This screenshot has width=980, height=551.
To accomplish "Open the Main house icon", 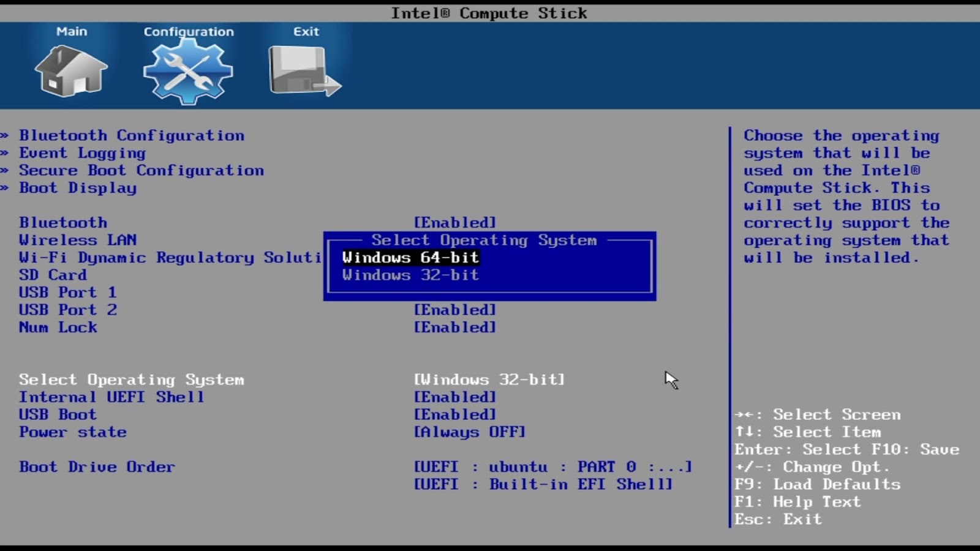I will (x=72, y=72).
